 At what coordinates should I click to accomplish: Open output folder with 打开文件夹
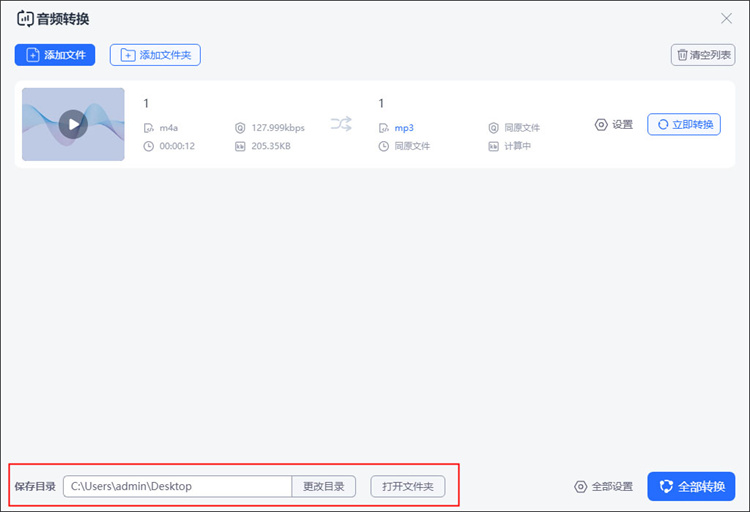pos(408,487)
